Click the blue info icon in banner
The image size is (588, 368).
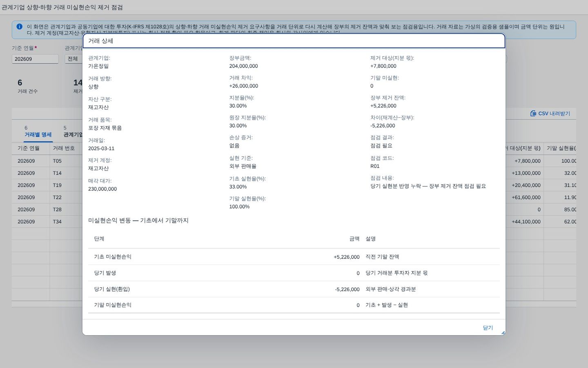tap(19, 27)
